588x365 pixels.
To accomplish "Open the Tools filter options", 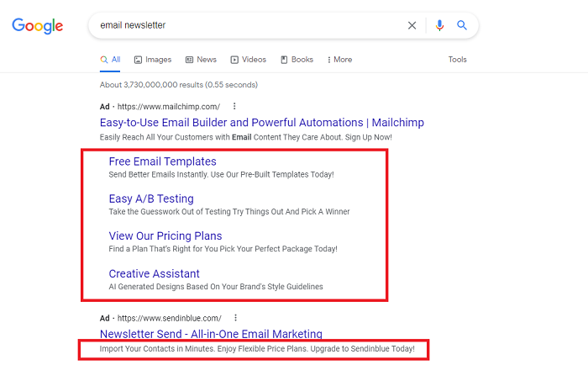I will coord(457,60).
